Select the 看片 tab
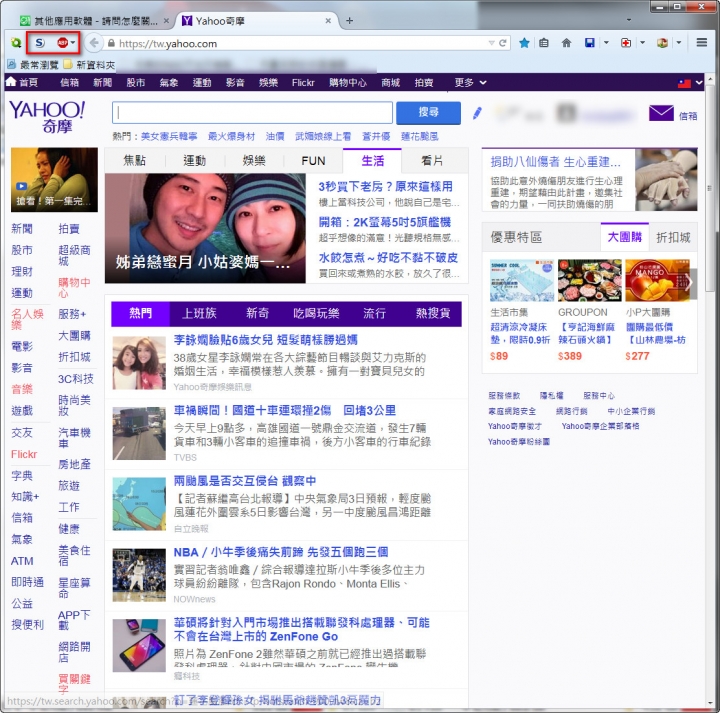720x713 pixels. tap(432, 160)
